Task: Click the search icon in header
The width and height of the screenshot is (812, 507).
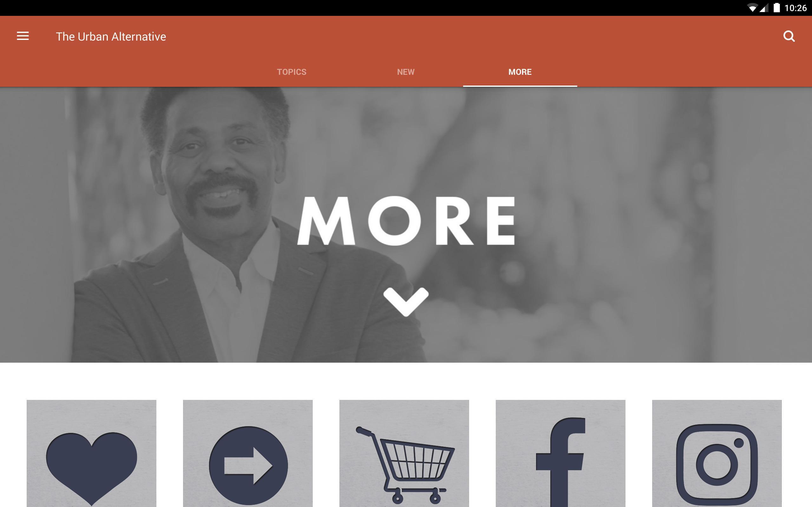Action: pyautogui.click(x=789, y=35)
